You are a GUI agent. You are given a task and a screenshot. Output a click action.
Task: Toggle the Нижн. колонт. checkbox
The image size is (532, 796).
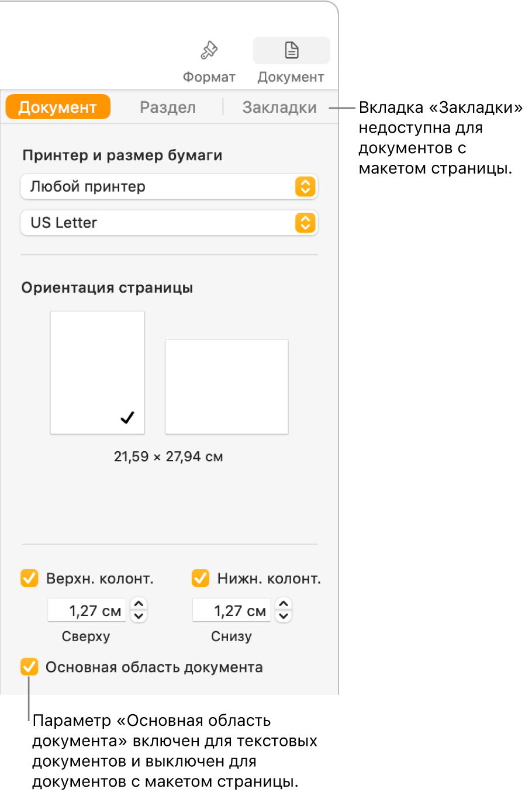coord(201,579)
